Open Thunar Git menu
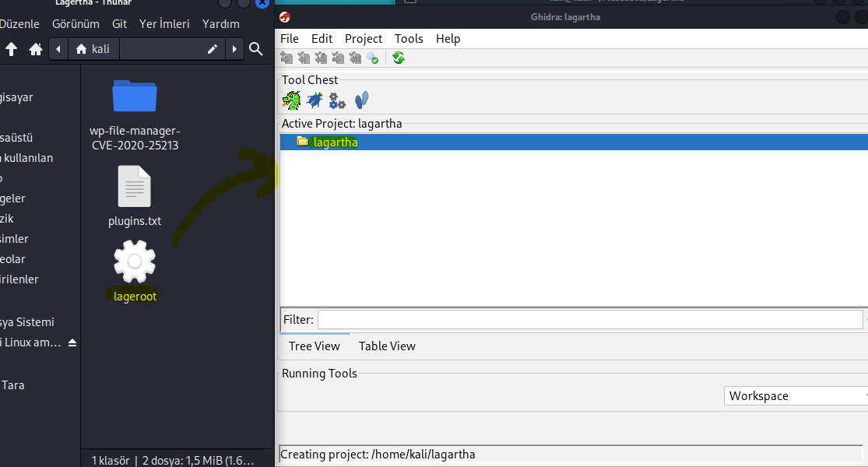Screen dimensions: 868x467 click(120, 24)
